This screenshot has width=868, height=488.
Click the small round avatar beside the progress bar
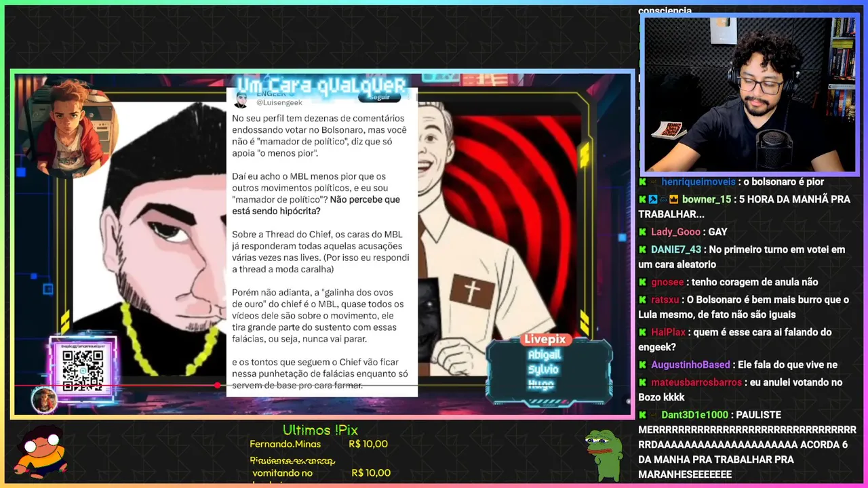pos(44,400)
